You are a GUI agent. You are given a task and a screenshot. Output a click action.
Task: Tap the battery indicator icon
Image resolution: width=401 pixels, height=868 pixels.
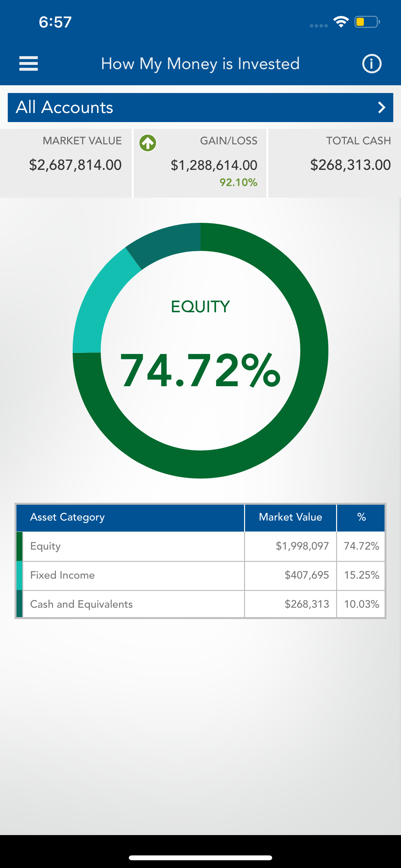(x=367, y=22)
